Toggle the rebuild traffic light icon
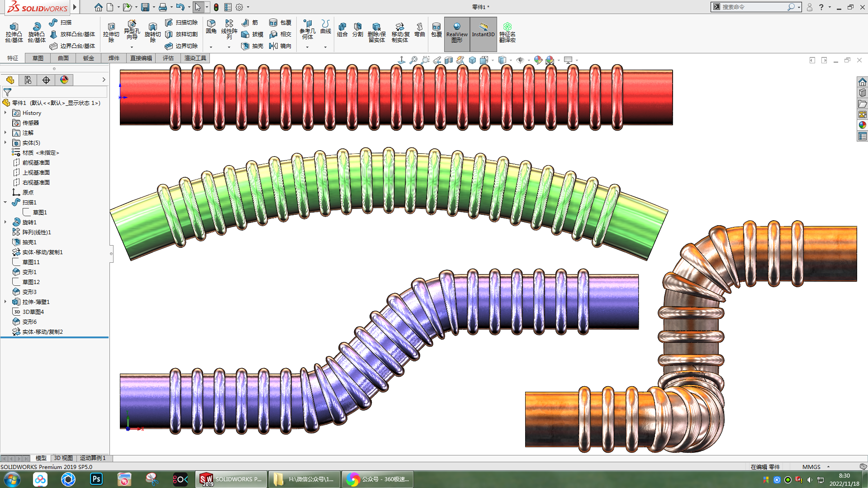 click(216, 7)
